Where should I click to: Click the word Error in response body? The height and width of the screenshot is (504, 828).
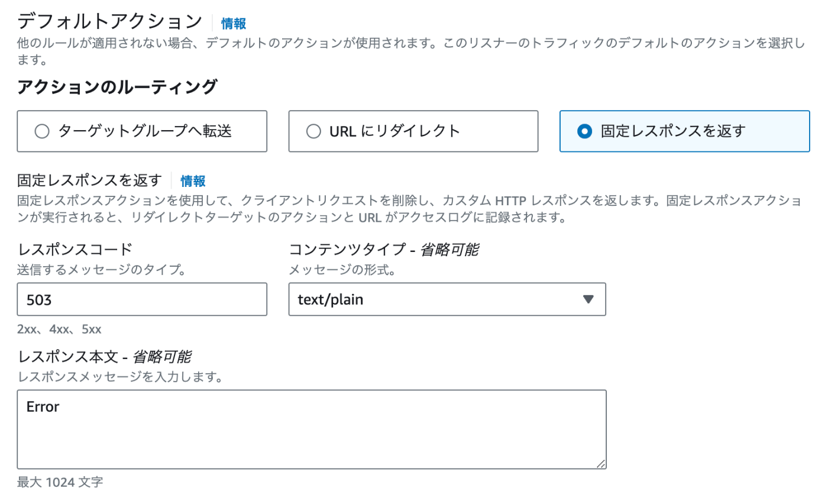tap(43, 406)
